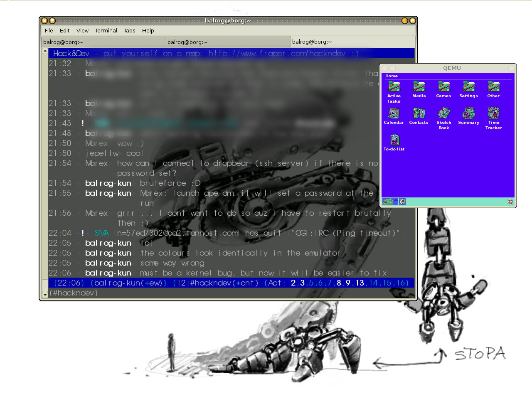Click the terminal scrollbar down arrow
Image resolution: width=532 pixels, height=399 pixels.
click(x=45, y=295)
